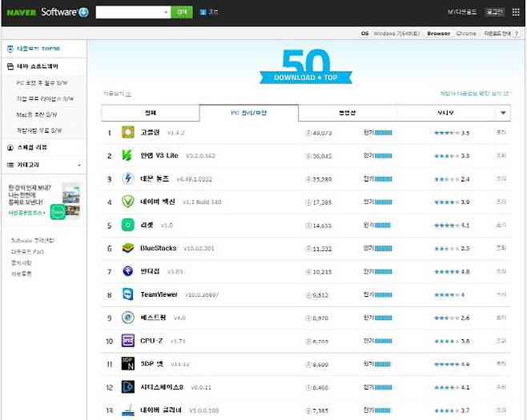Open MY다운로드 link

coord(462,12)
